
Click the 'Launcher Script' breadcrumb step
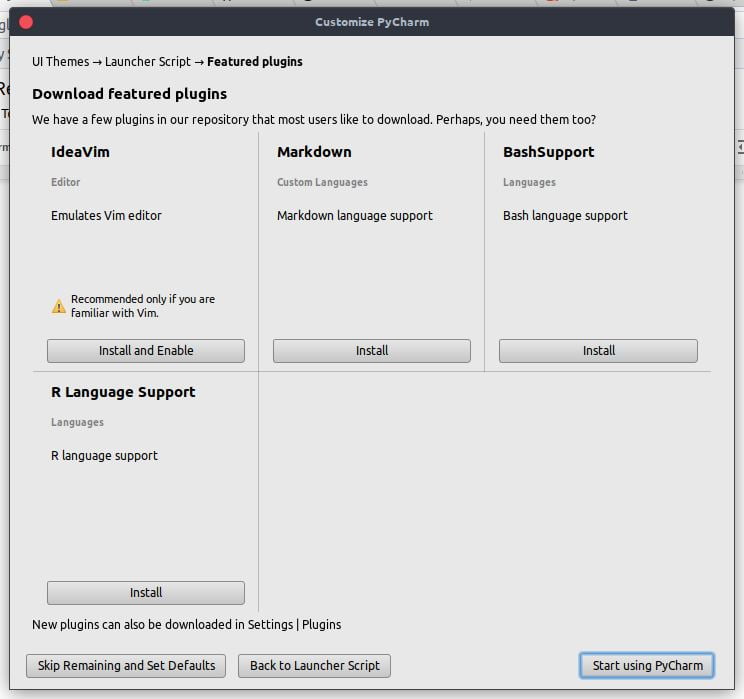[x=148, y=62]
